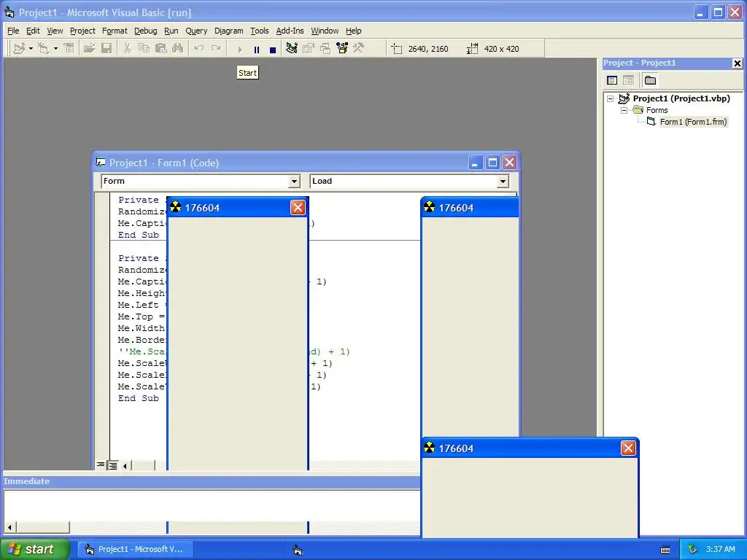
Task: Click the End stop button
Action: point(273,49)
